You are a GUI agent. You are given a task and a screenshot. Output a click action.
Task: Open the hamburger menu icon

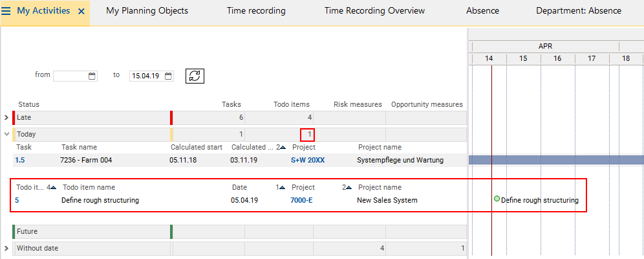(6, 11)
